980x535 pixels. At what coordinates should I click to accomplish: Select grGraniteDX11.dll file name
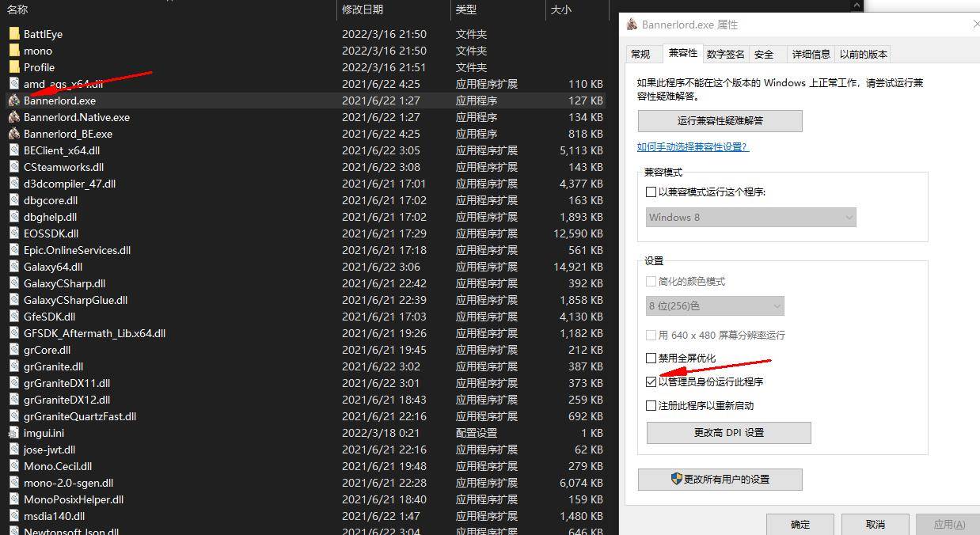tap(66, 383)
